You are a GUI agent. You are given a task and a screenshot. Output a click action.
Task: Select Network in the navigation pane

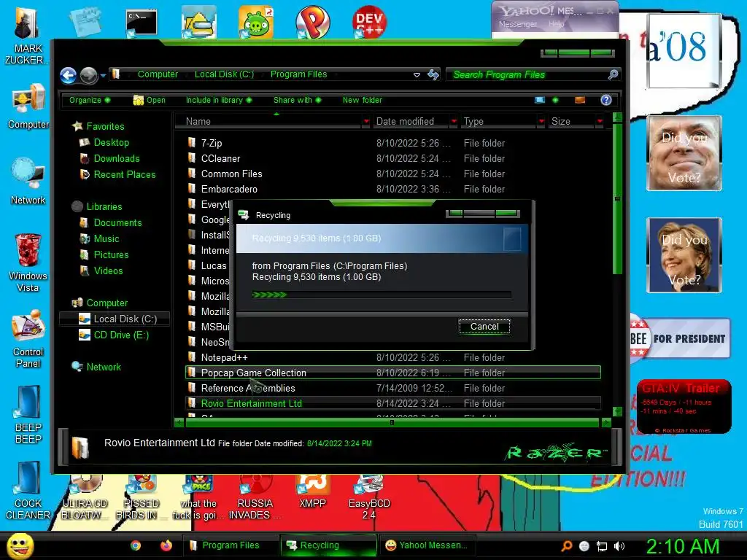(104, 367)
